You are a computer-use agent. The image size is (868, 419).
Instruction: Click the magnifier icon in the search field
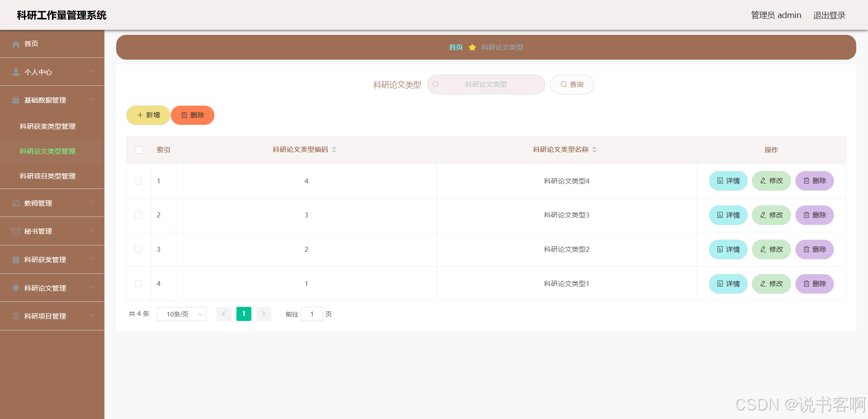pos(436,85)
